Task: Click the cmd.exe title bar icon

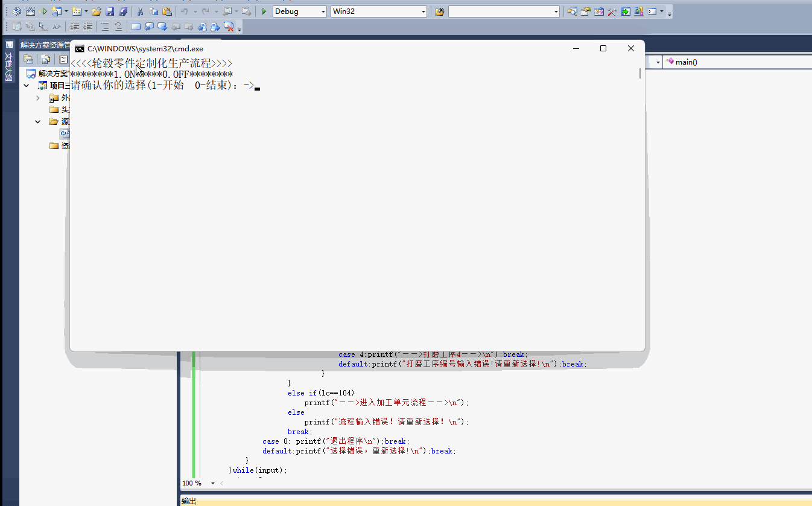Action: tap(79, 48)
